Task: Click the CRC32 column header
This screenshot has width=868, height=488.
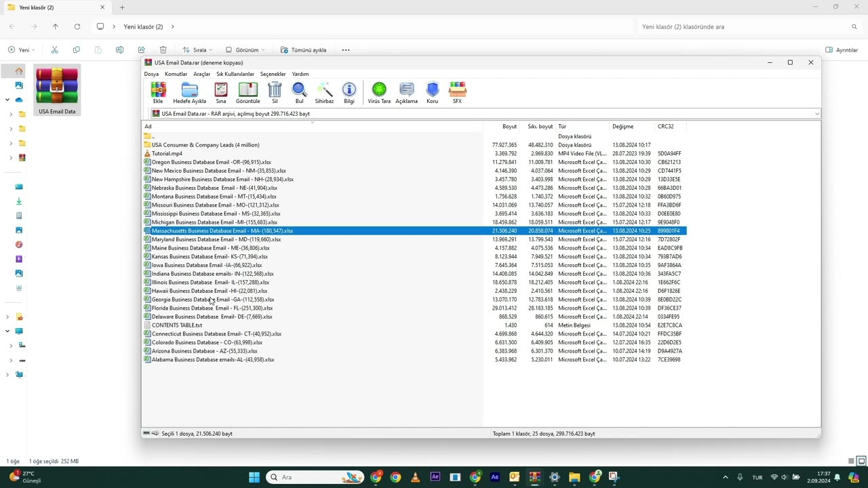Action: [671, 126]
